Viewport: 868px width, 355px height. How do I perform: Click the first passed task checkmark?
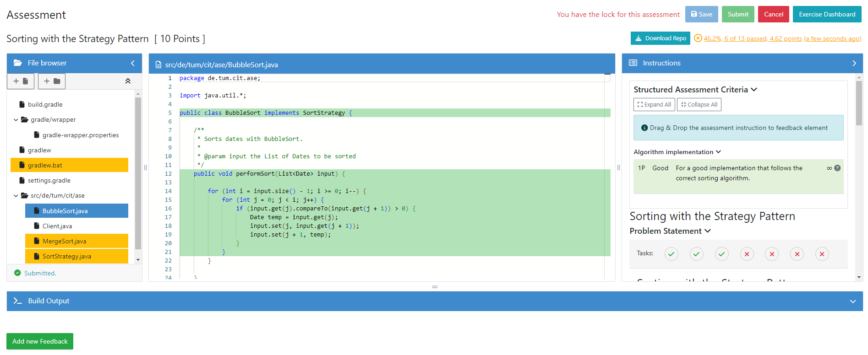pos(671,254)
